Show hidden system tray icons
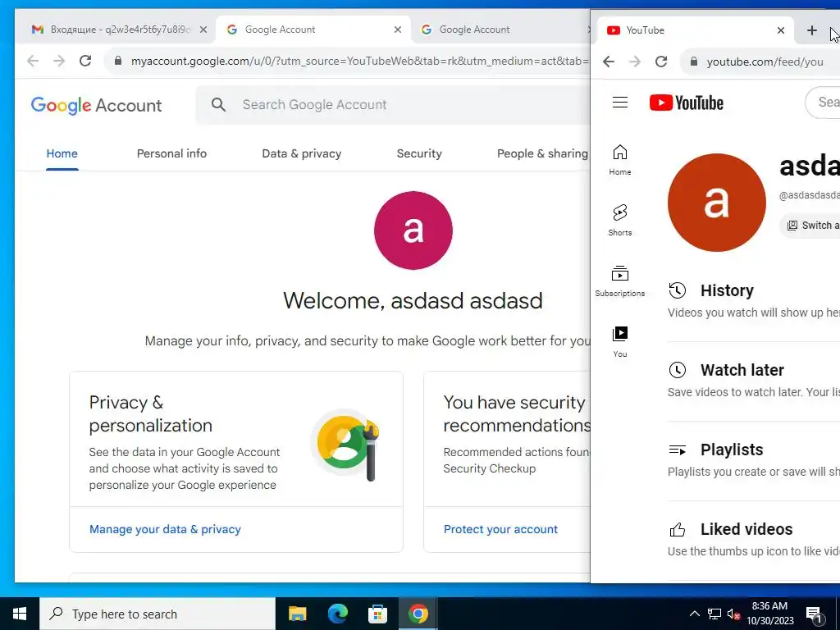This screenshot has width=840, height=630. 694,614
